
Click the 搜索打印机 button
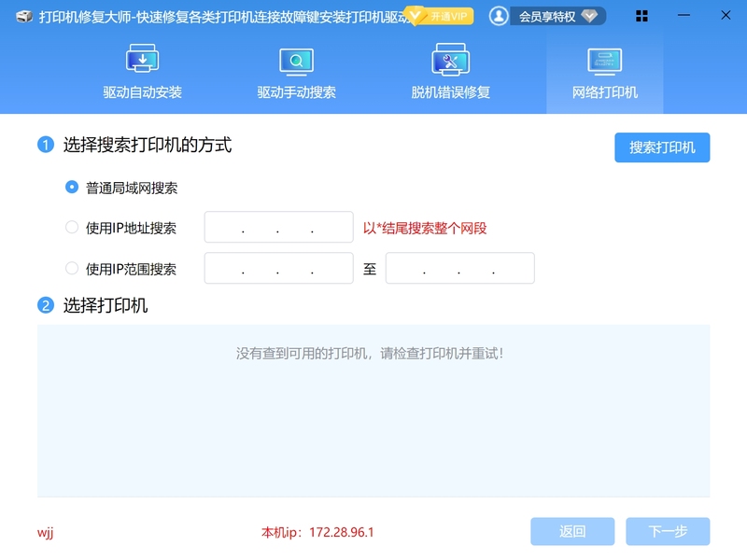662,147
